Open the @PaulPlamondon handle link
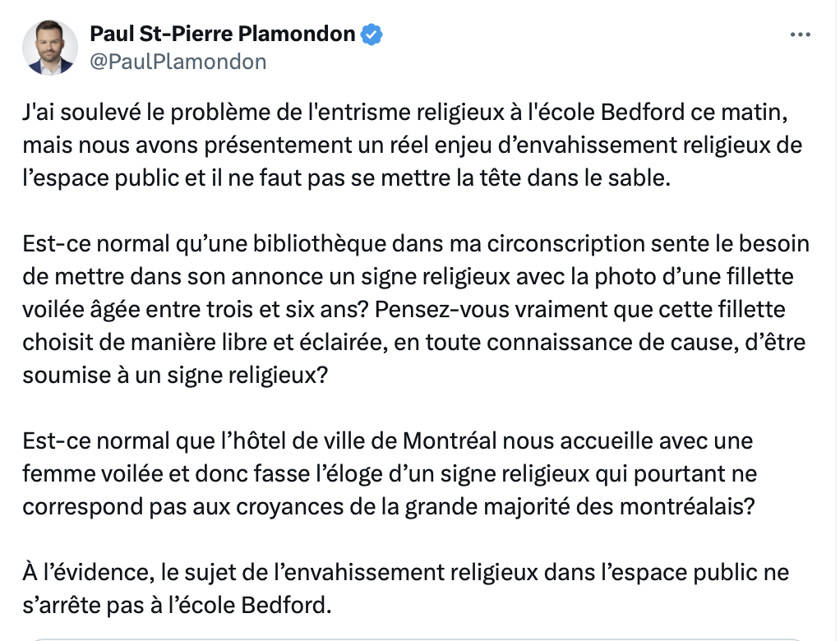This screenshot has width=840, height=641. click(178, 62)
